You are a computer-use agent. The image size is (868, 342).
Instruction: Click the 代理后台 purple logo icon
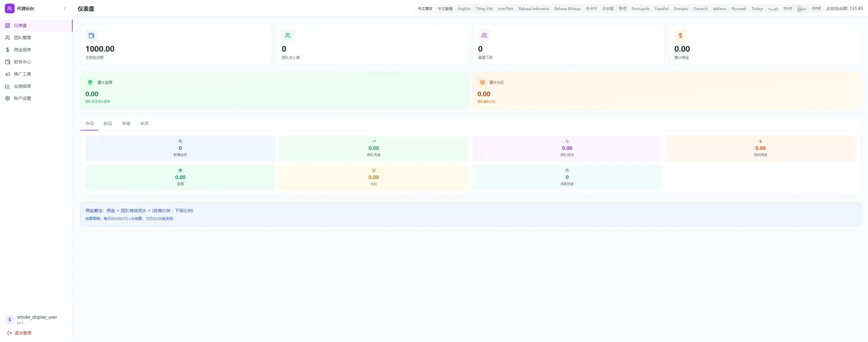[9, 8]
